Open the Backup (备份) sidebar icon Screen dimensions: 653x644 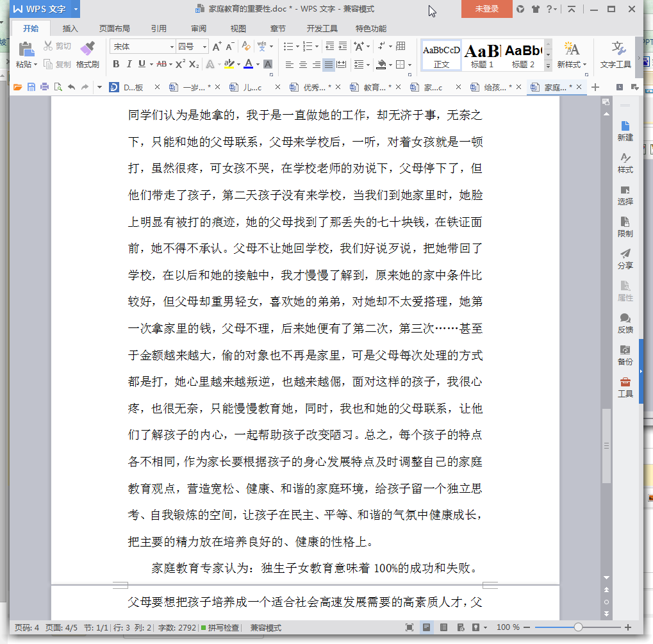[625, 351]
